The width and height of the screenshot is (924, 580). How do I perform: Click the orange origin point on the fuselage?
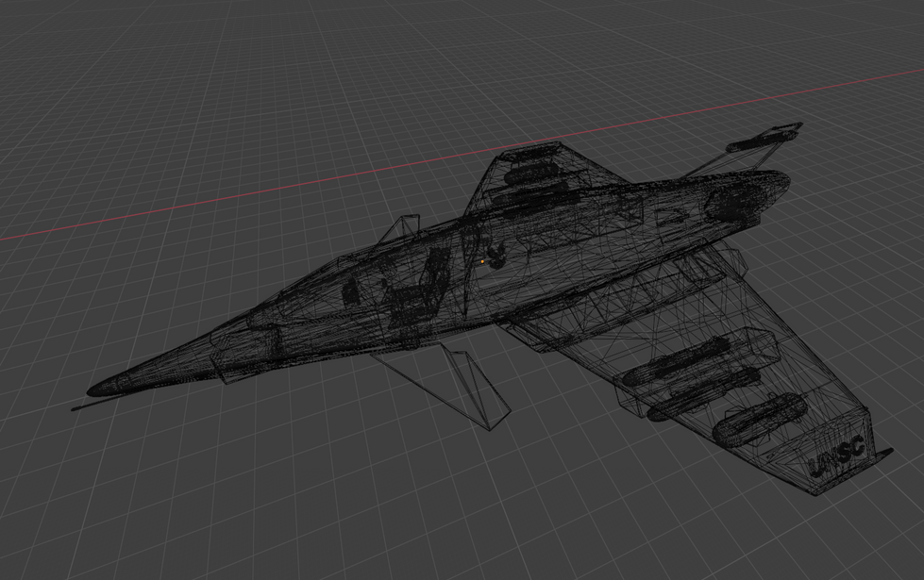[x=482, y=261]
